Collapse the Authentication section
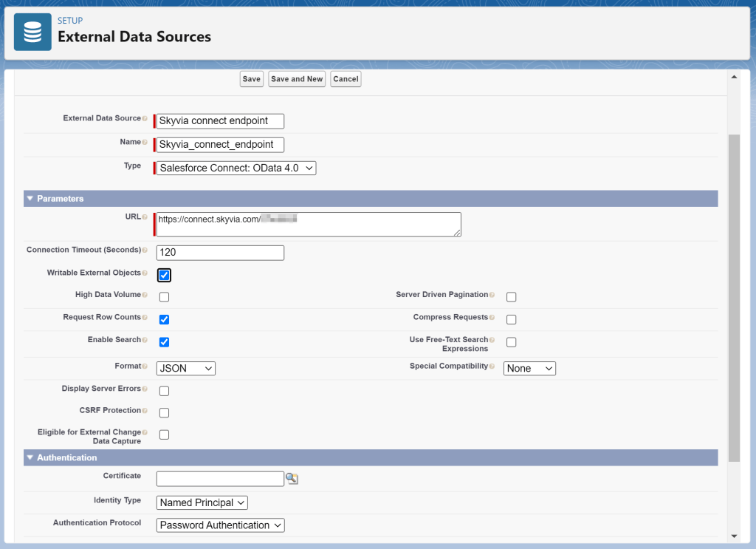The width and height of the screenshot is (756, 549). click(30, 457)
